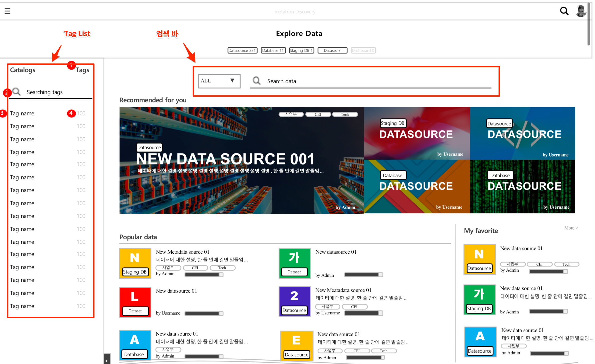Switch to the Catalogs tab
The height and width of the screenshot is (364, 595).
22,70
